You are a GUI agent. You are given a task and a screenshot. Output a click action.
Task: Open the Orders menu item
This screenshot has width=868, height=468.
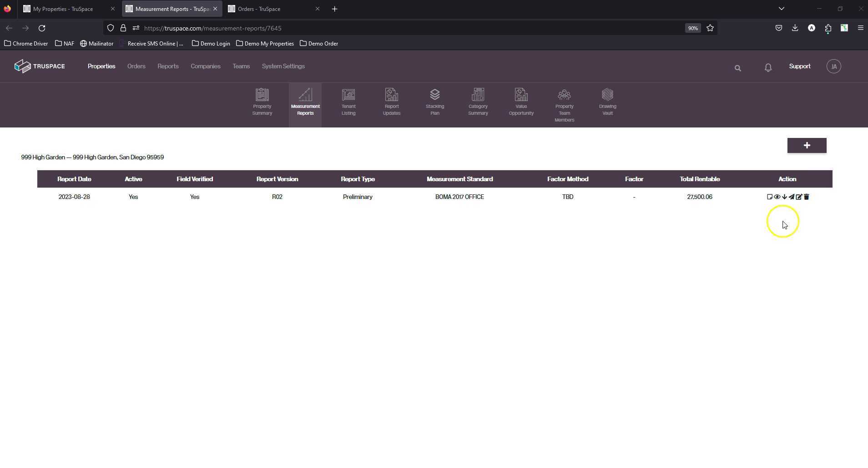point(136,66)
